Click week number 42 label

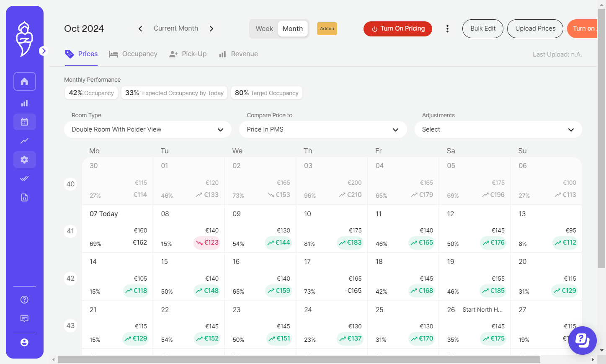70,278
